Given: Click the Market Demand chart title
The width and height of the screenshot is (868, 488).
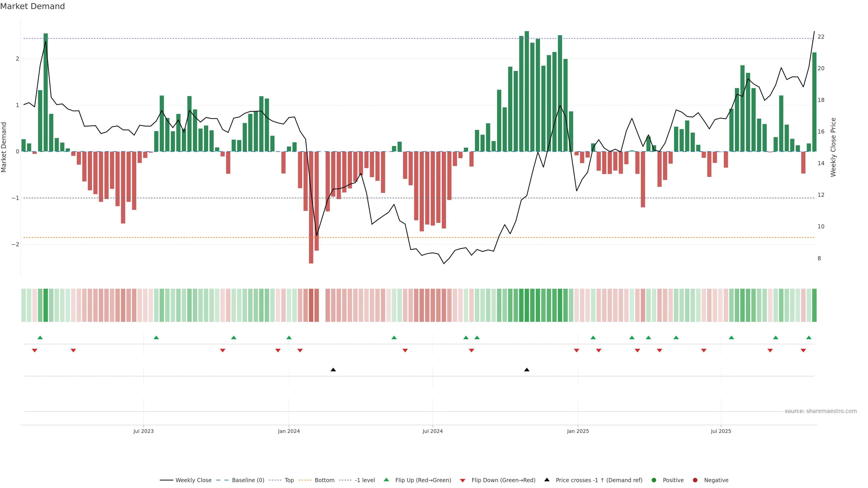Looking at the screenshot, I should [33, 6].
